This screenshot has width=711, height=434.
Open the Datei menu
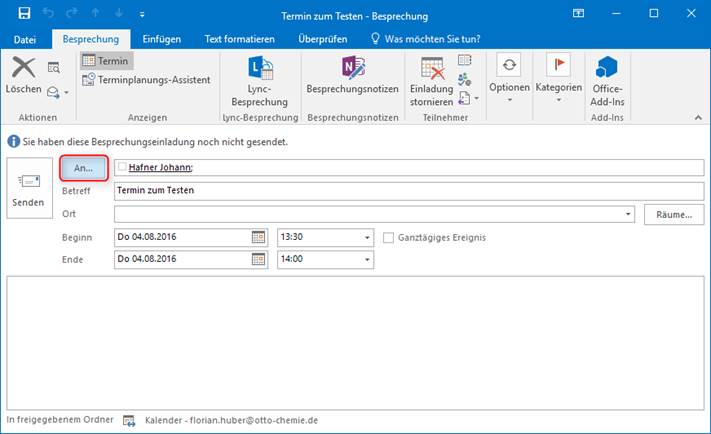point(25,39)
